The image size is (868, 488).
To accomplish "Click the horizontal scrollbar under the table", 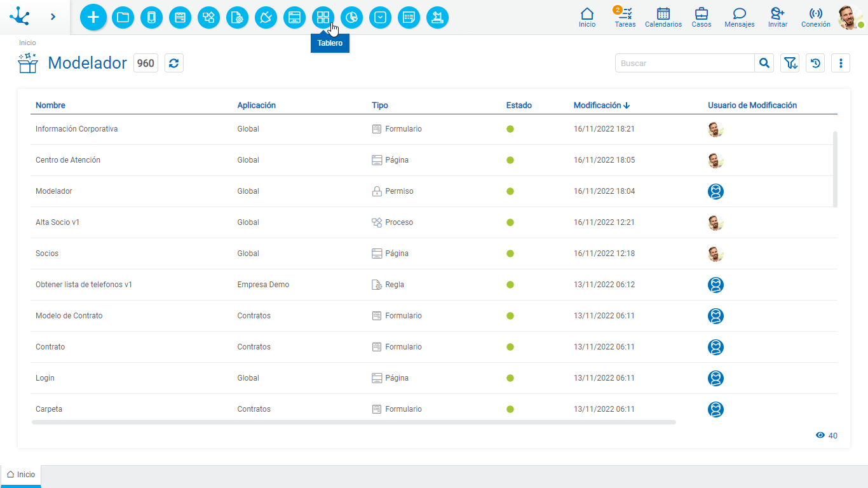I will pos(354,422).
